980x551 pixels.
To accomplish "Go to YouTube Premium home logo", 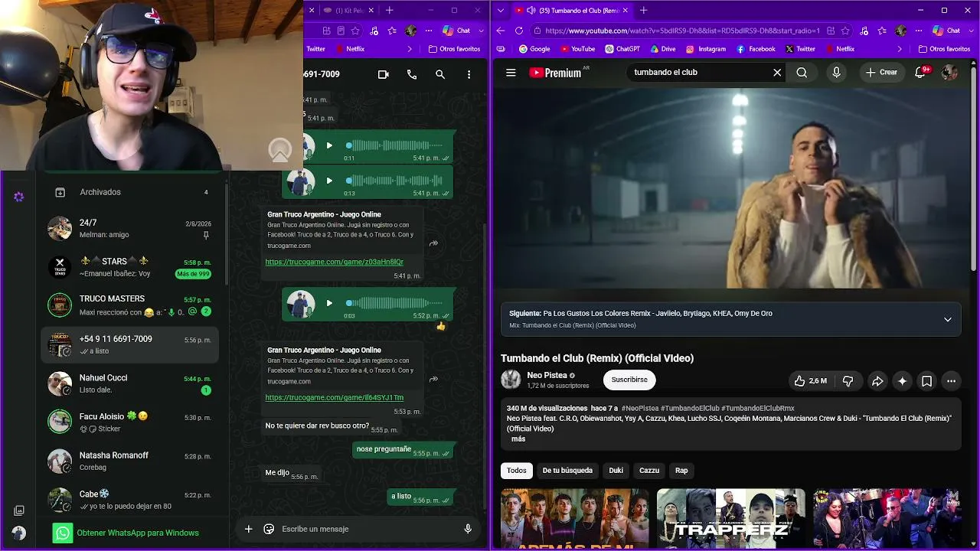I will click(556, 73).
